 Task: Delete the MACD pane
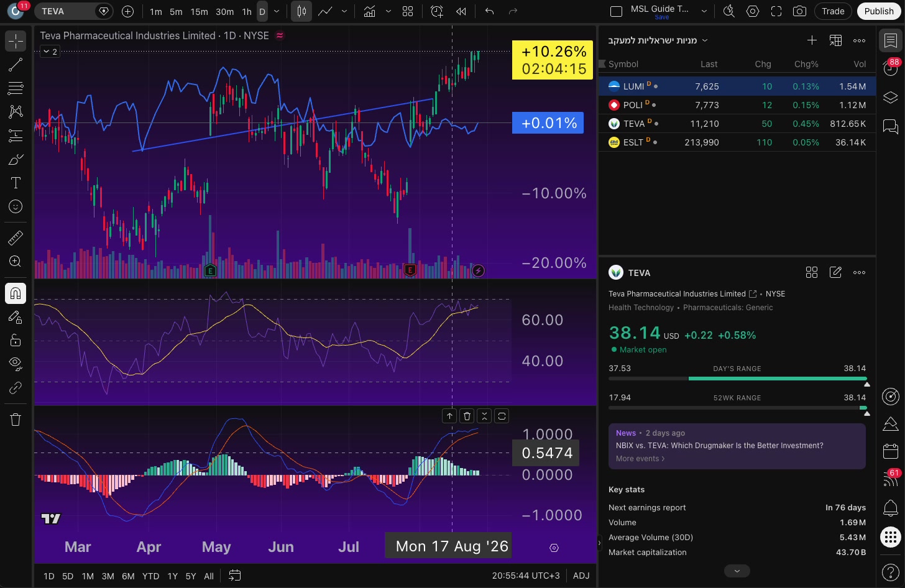coord(467,416)
